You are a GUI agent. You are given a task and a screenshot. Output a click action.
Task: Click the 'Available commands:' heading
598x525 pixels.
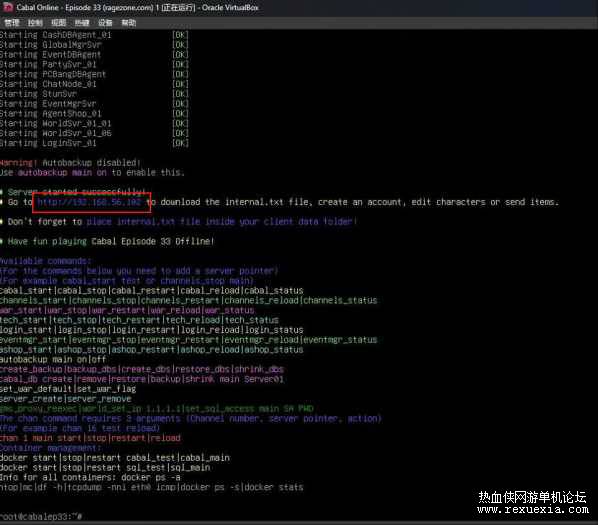tap(45, 261)
